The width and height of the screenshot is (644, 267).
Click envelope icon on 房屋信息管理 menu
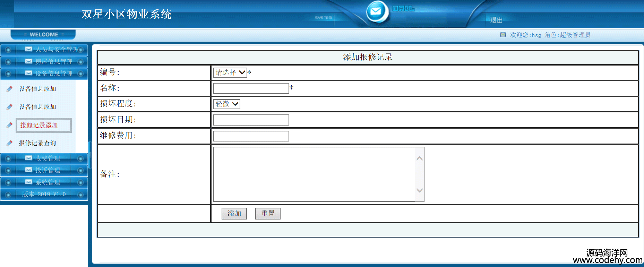coord(29,61)
